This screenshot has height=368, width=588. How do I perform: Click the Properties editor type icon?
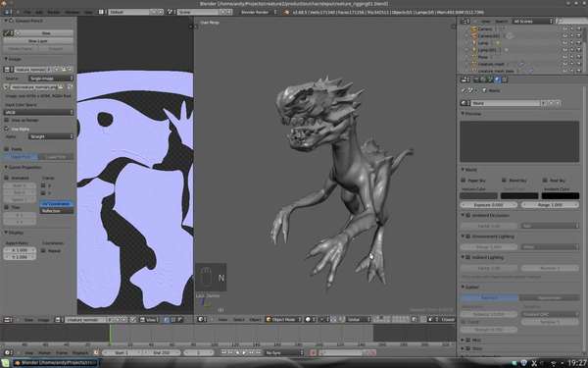pos(465,79)
